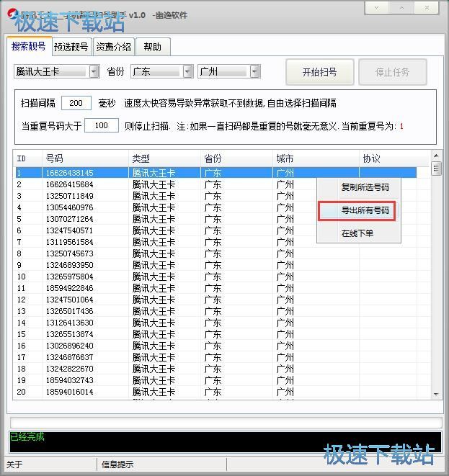Screen dimensions: 449x476
Task: Select number 13246876637 row
Action: pos(215,357)
